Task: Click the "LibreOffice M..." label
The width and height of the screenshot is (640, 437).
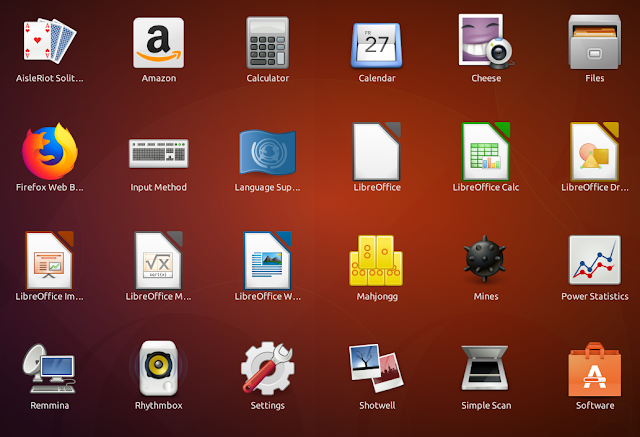Action: pyautogui.click(x=158, y=297)
